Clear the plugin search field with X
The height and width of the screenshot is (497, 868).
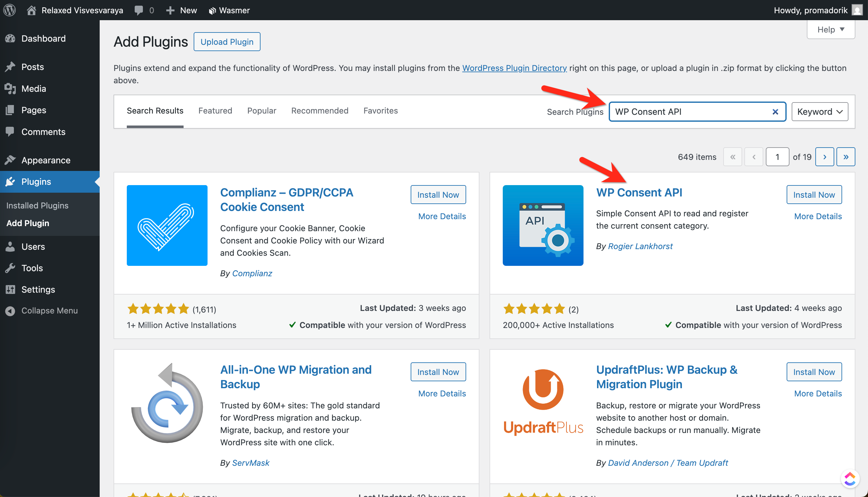point(775,112)
